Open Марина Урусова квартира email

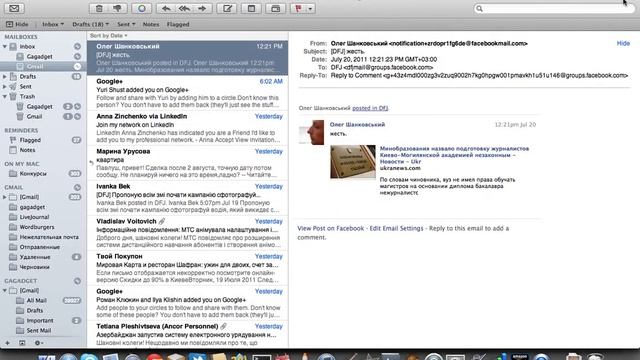(188, 163)
